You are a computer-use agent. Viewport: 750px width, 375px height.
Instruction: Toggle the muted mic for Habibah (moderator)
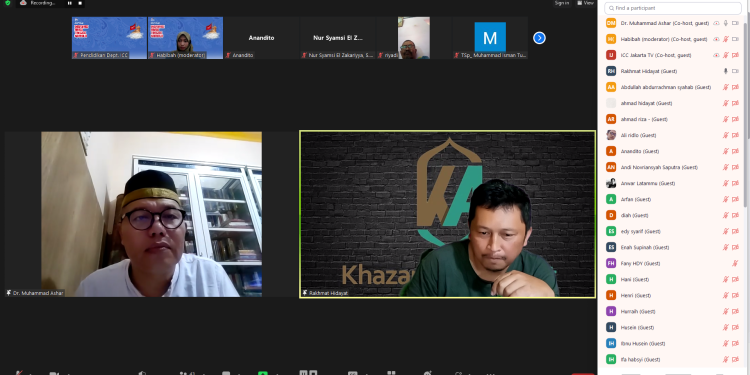726,39
